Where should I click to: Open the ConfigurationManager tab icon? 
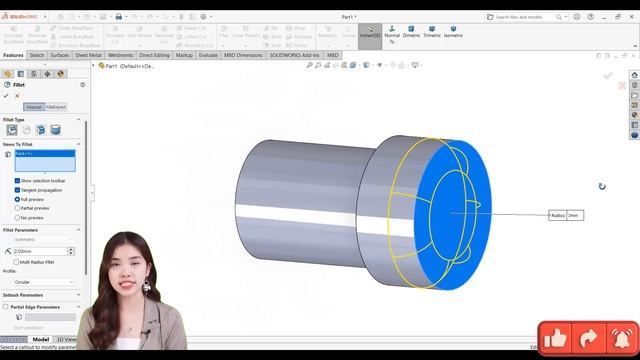tap(34, 74)
